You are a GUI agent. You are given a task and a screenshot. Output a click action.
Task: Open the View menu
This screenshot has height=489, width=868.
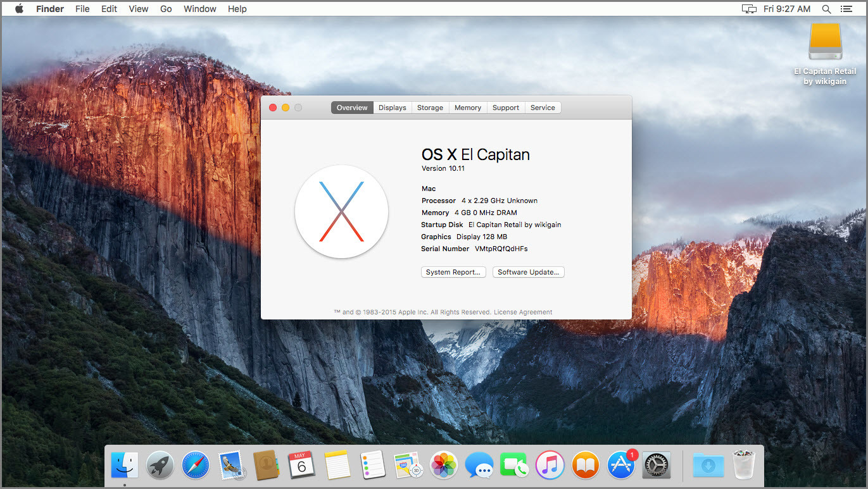pyautogui.click(x=139, y=9)
